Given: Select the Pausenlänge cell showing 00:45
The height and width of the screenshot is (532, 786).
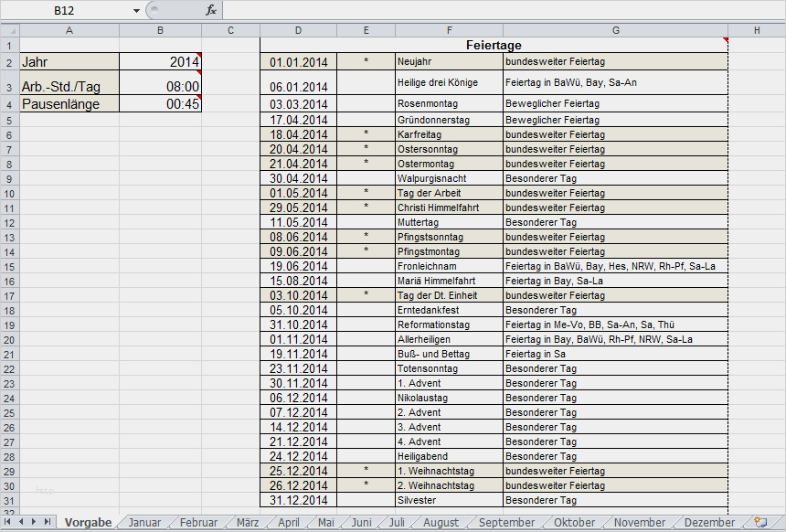Looking at the screenshot, I should point(160,104).
